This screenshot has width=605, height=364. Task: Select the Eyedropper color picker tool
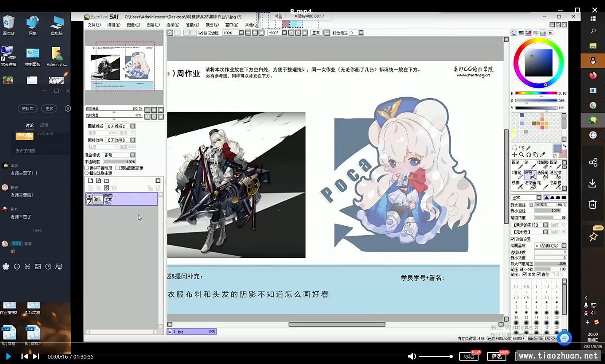coord(542,155)
